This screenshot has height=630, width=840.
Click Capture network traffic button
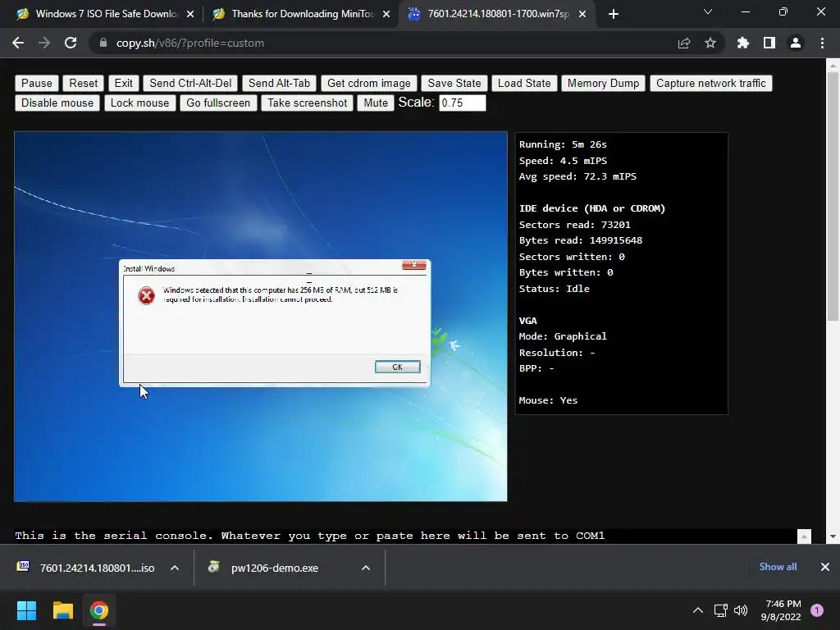coord(711,83)
